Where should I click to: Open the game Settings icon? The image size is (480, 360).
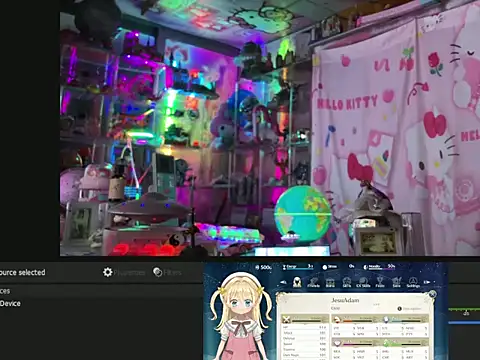tap(413, 283)
